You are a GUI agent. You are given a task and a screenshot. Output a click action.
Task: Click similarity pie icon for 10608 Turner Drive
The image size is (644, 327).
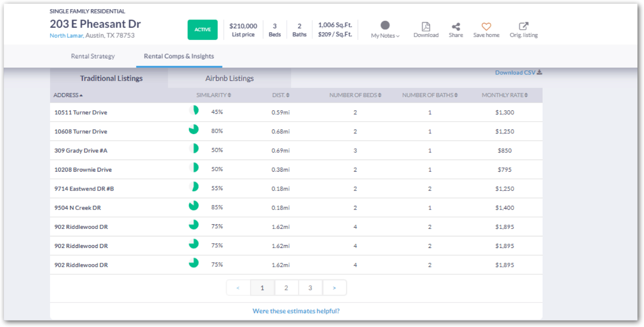pos(194,129)
